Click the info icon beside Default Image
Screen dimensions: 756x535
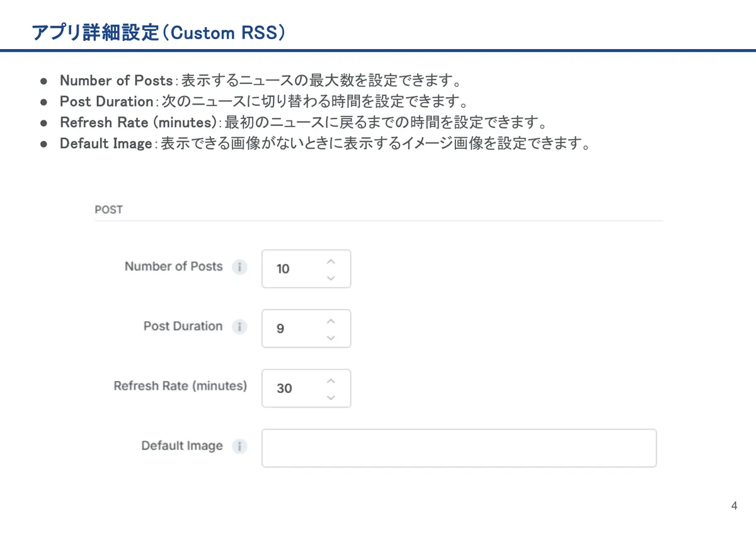[x=239, y=447]
